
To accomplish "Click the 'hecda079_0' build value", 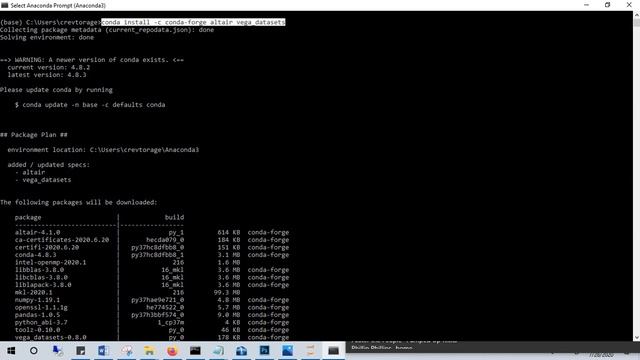I will [x=165, y=240].
